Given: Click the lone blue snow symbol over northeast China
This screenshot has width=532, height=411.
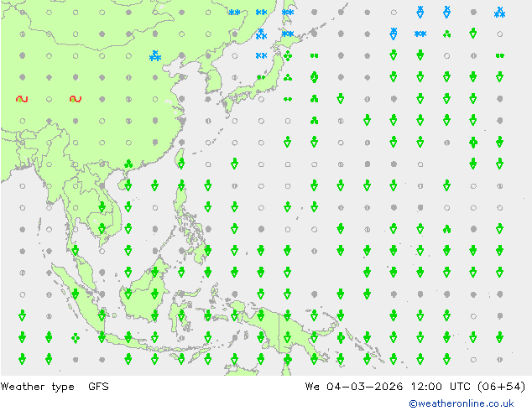Looking at the screenshot, I should click(155, 56).
